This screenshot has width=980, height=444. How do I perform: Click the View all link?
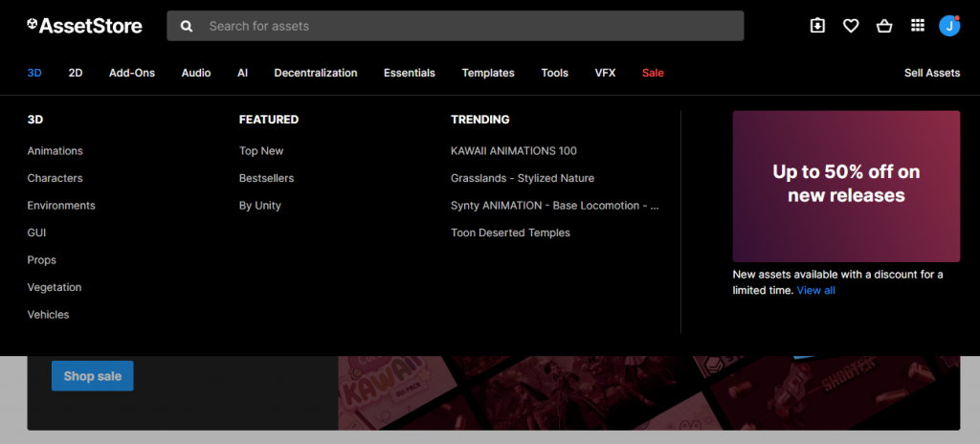[x=815, y=291]
